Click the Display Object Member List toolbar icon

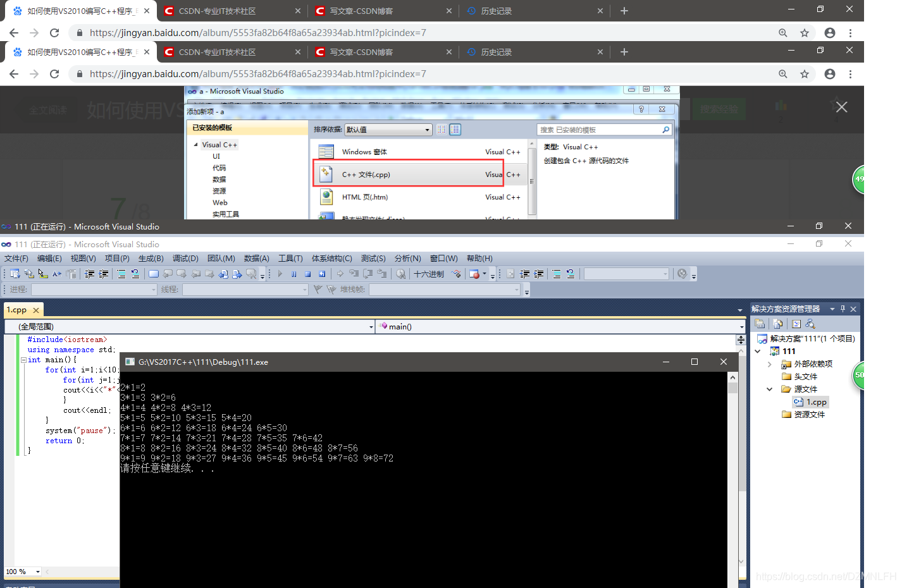(15, 274)
